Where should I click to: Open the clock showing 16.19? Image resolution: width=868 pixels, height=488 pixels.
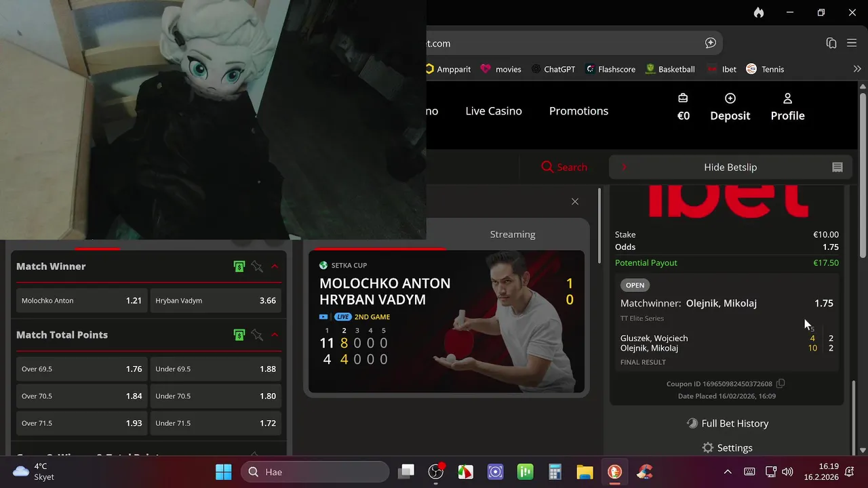(x=820, y=472)
